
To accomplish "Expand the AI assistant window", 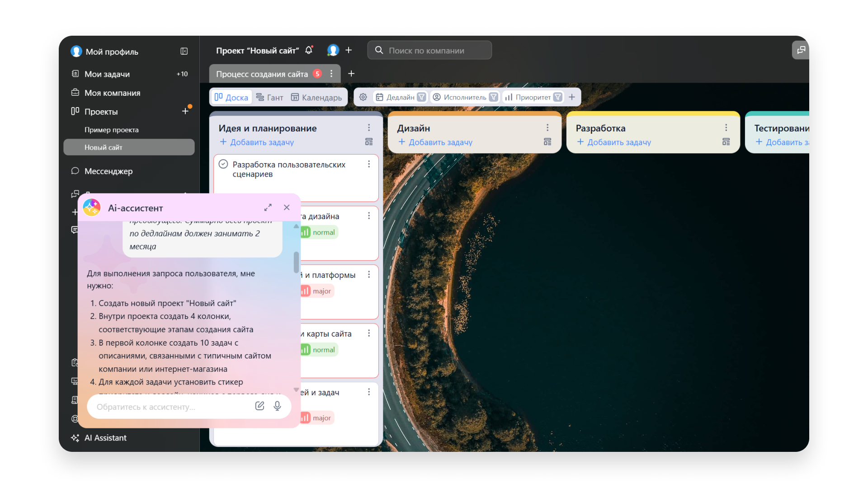I will click(268, 207).
